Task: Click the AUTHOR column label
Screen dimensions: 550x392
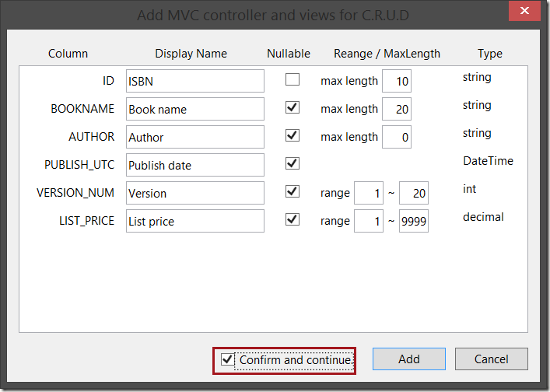Action: pos(92,137)
